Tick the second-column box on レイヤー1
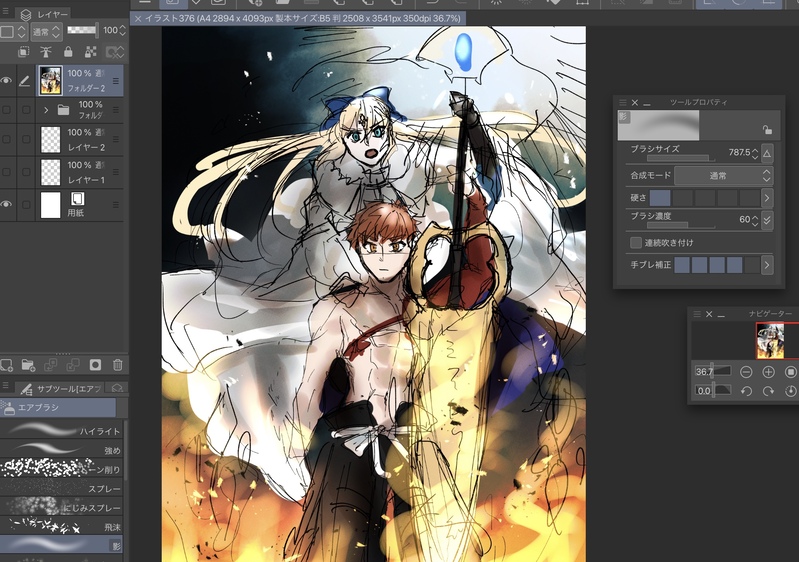Screen dimensions: 799x562 point(26,172)
